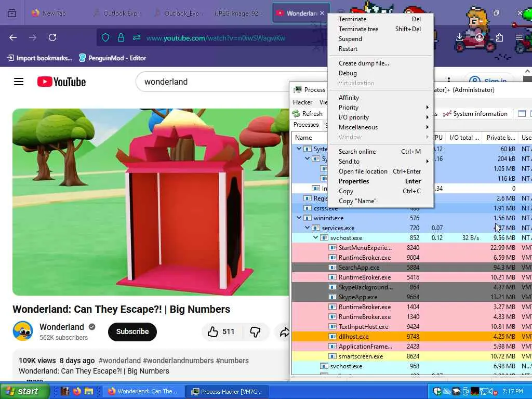Screen dimensions: 532x399
Task: Select the dllhost.exe process row
Action: coord(411,336)
